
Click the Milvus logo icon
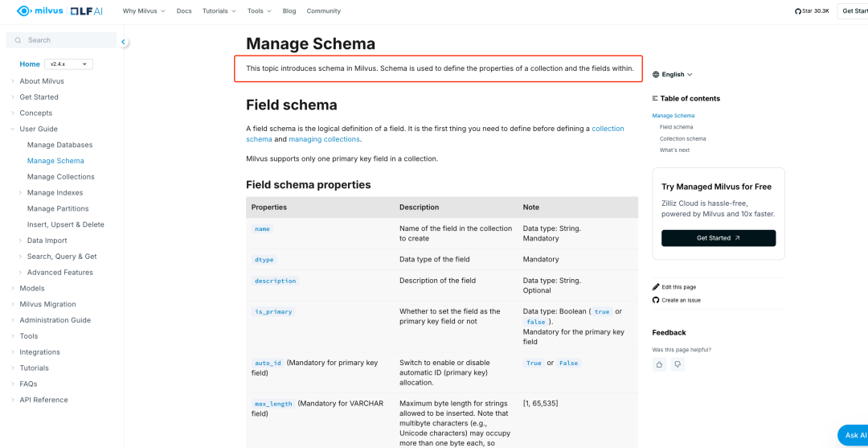pyautogui.click(x=23, y=11)
